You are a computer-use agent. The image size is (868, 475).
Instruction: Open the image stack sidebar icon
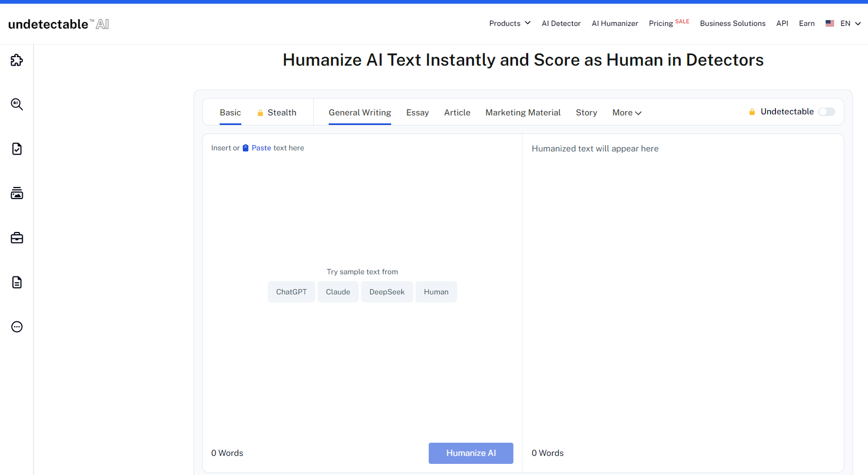point(17,193)
